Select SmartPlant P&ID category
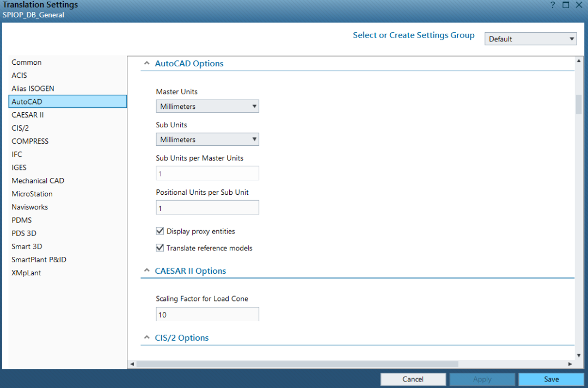 (x=68, y=260)
